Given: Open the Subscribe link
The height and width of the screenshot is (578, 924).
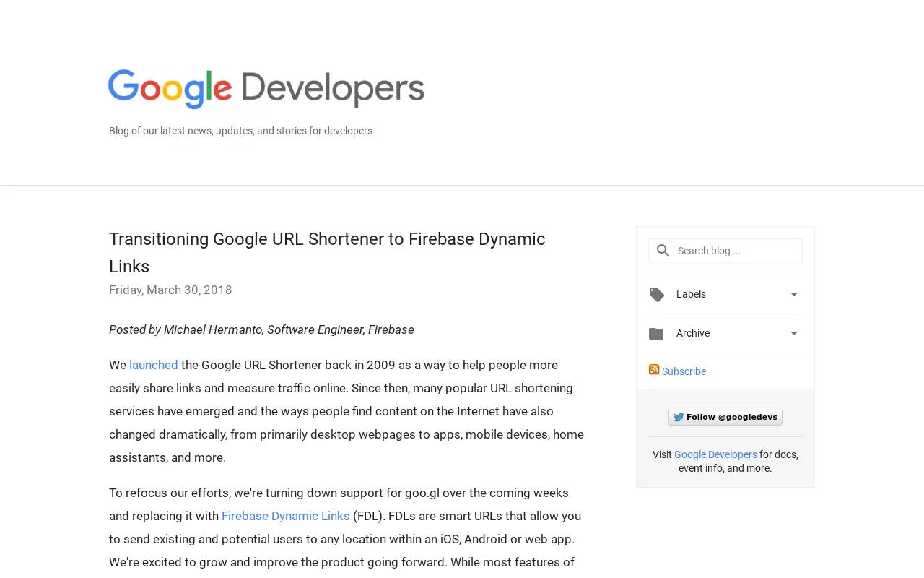Looking at the screenshot, I should click(684, 371).
